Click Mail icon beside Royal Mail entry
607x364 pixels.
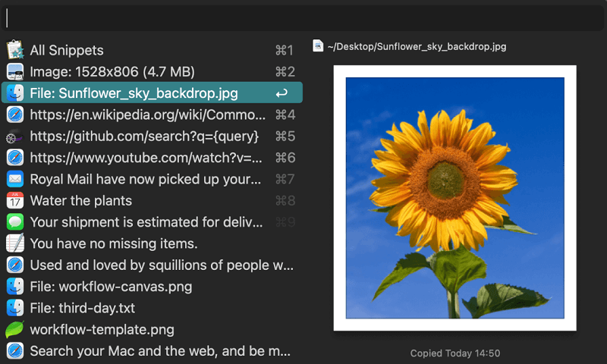click(x=15, y=179)
